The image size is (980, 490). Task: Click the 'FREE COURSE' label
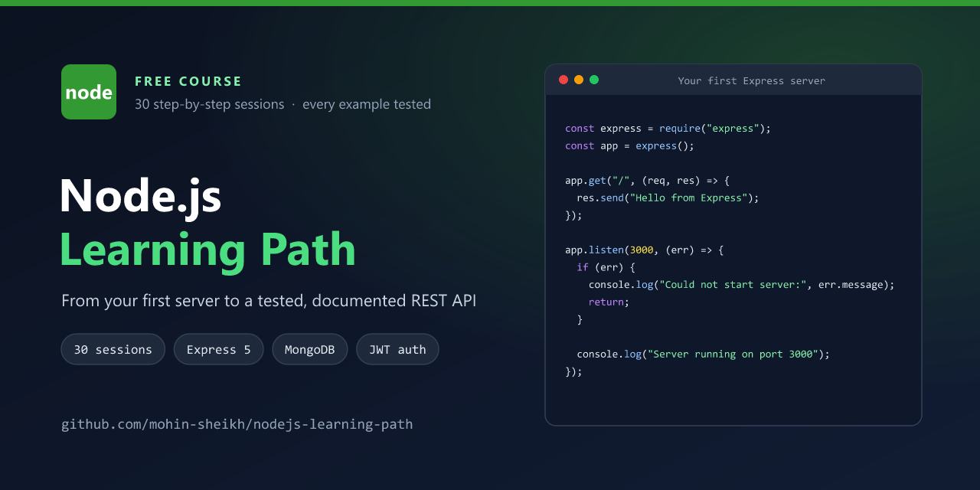tap(188, 81)
